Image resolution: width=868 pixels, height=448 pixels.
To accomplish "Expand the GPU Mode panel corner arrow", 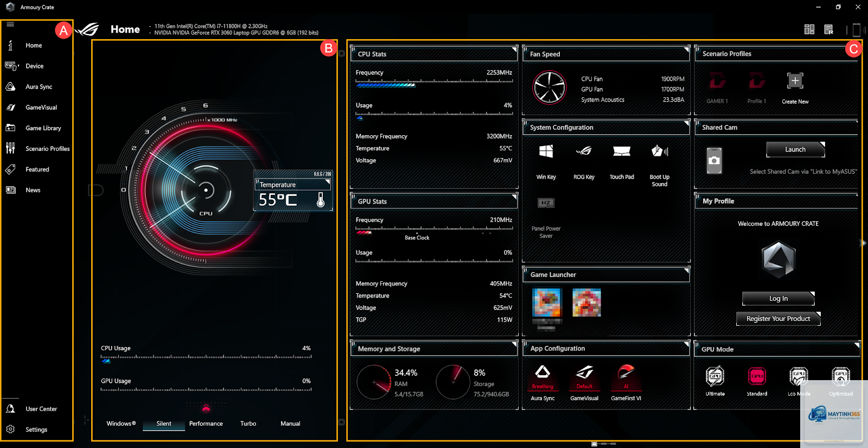I will pos(857,345).
